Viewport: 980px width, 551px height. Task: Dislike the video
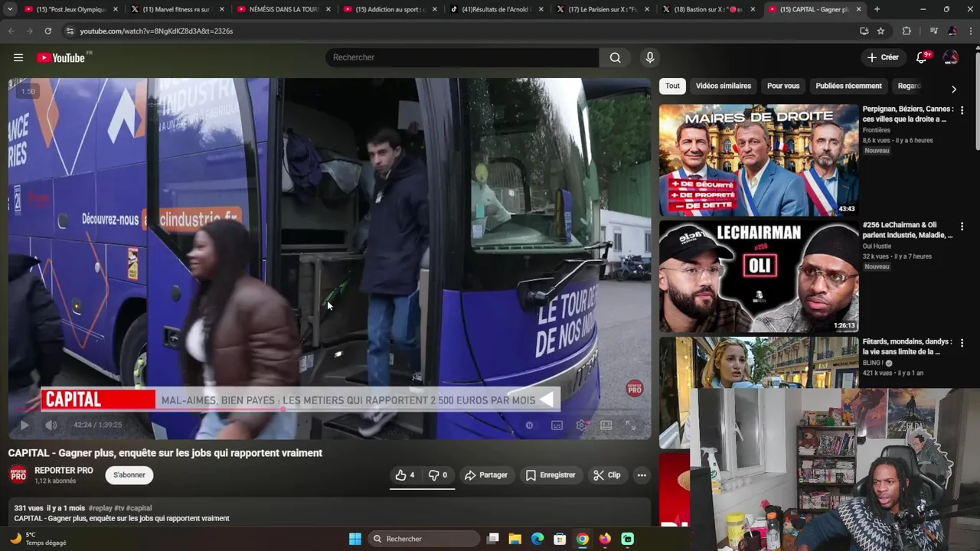tap(438, 475)
